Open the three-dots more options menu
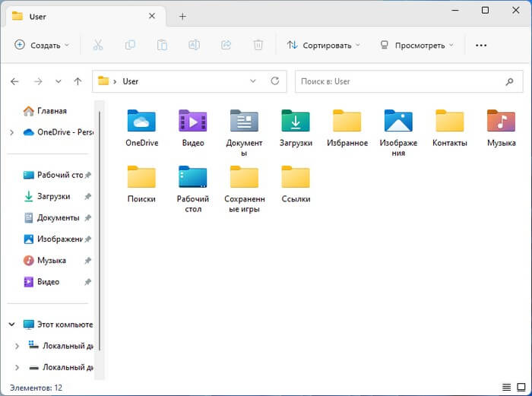Screen dimensions: 532x396 click(x=481, y=45)
